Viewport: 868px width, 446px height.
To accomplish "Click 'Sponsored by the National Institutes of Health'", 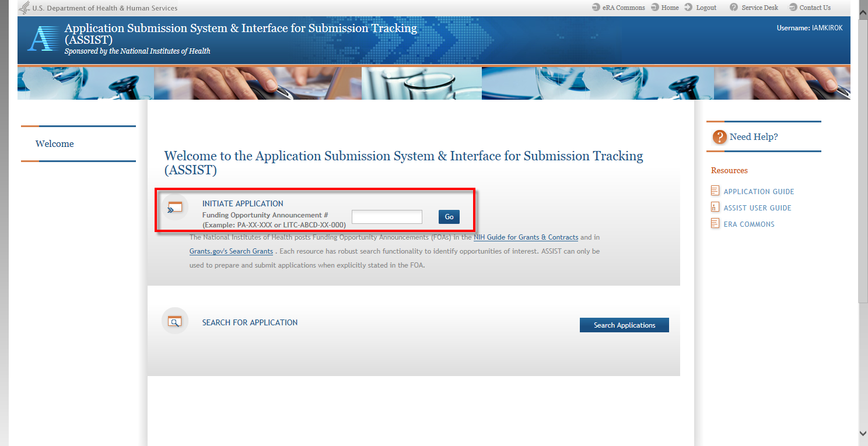I will (138, 51).
